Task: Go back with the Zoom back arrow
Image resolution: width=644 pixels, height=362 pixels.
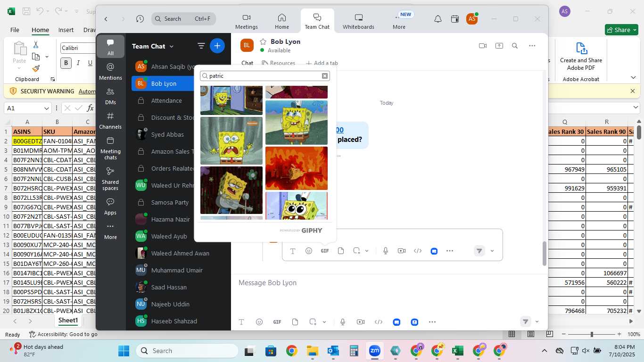Action: click(106, 19)
